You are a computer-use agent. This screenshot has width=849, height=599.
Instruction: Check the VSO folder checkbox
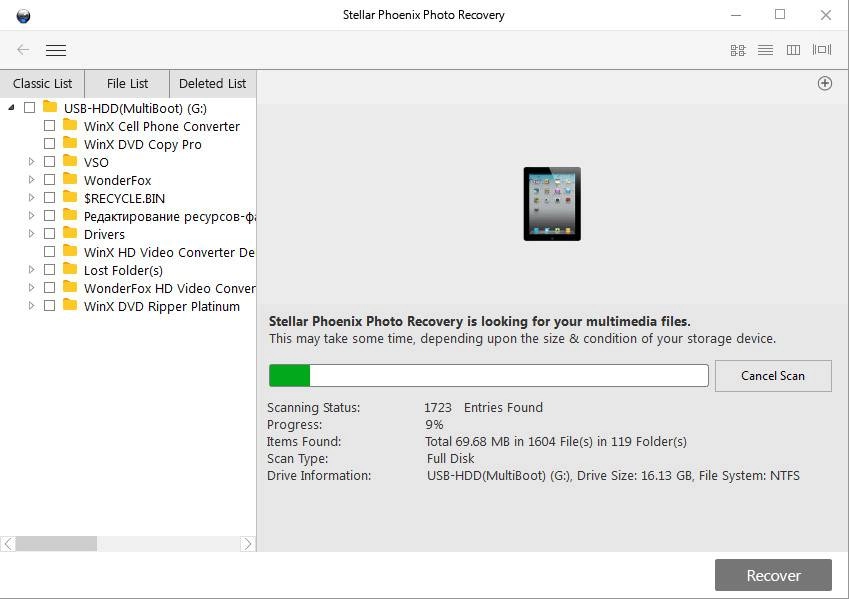pyautogui.click(x=49, y=161)
